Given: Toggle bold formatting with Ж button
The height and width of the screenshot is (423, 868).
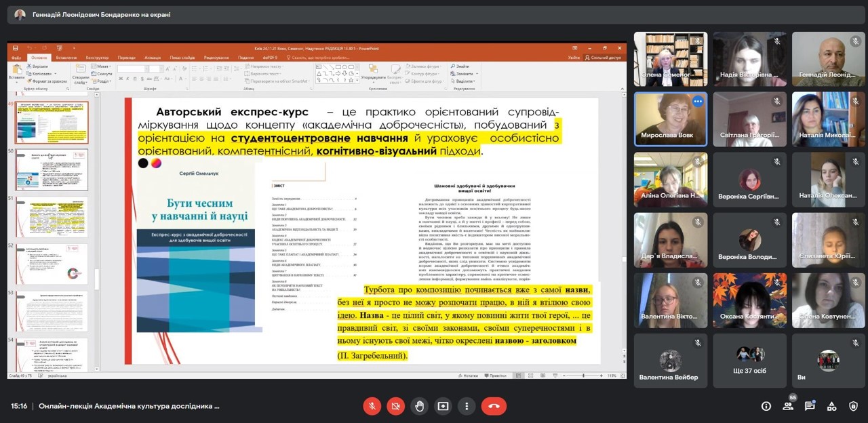Looking at the screenshot, I should 119,78.
